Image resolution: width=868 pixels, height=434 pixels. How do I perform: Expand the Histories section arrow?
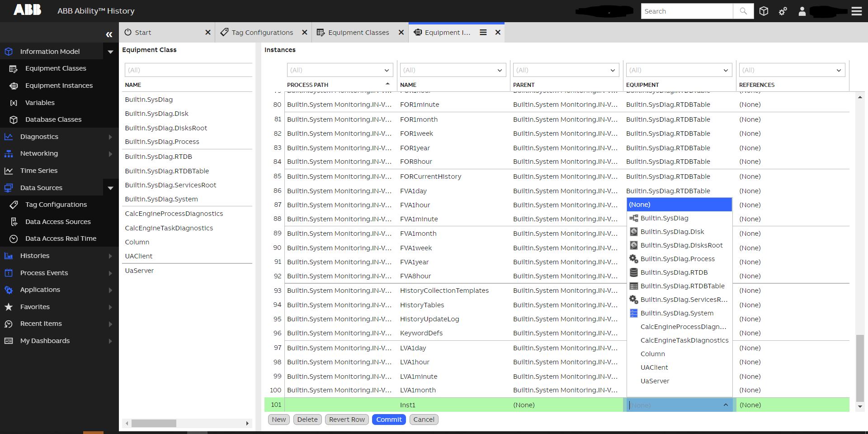click(110, 256)
